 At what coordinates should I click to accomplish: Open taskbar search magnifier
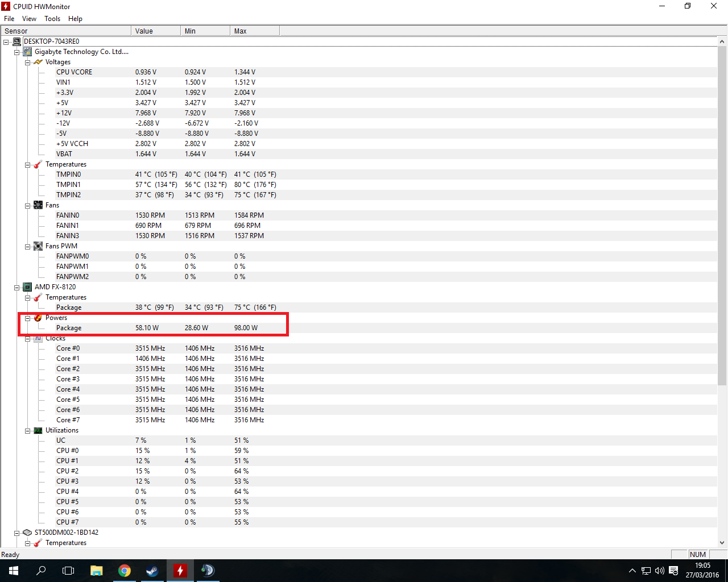click(x=41, y=571)
